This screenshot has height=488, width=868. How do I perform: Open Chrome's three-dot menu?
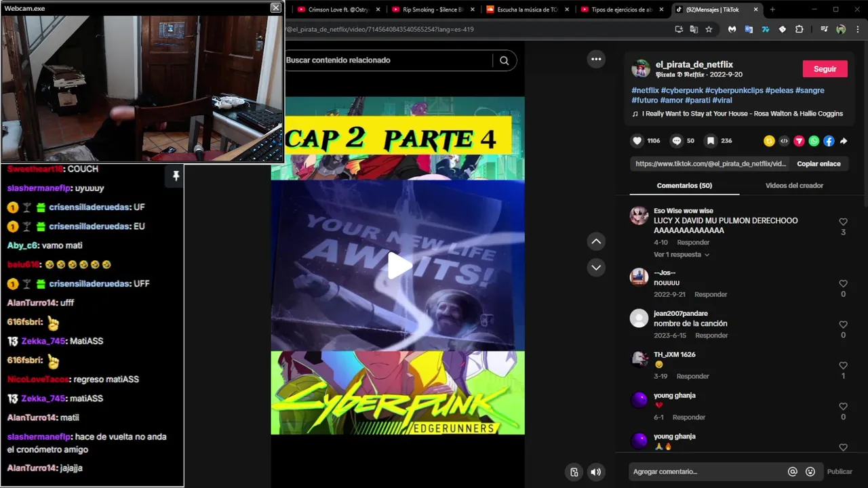pos(857,29)
